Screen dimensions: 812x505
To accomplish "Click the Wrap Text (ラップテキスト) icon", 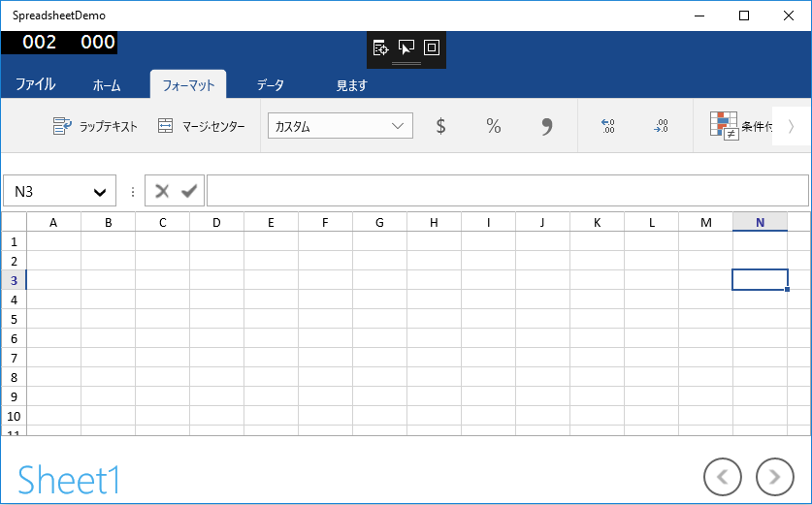I will pos(63,126).
